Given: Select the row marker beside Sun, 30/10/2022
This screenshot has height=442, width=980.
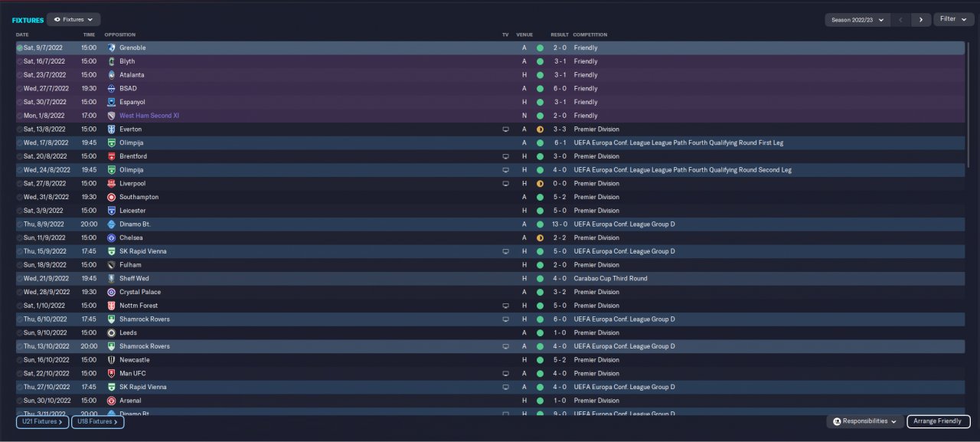Looking at the screenshot, I should (x=20, y=401).
